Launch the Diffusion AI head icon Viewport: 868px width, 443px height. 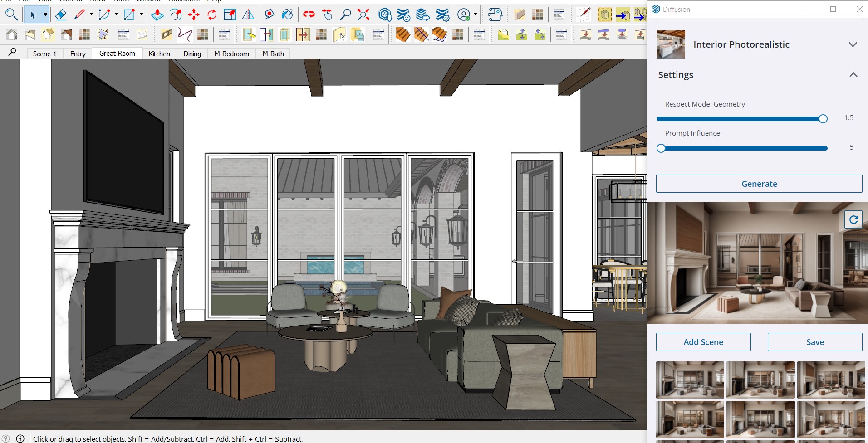tap(495, 15)
